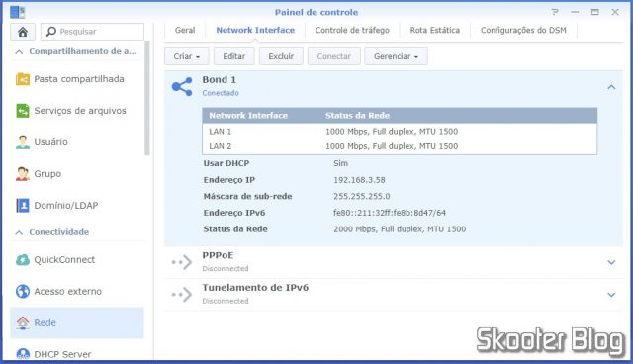Click the Pesquisar search field
Image resolution: width=633 pixels, height=364 pixels.
(x=92, y=32)
